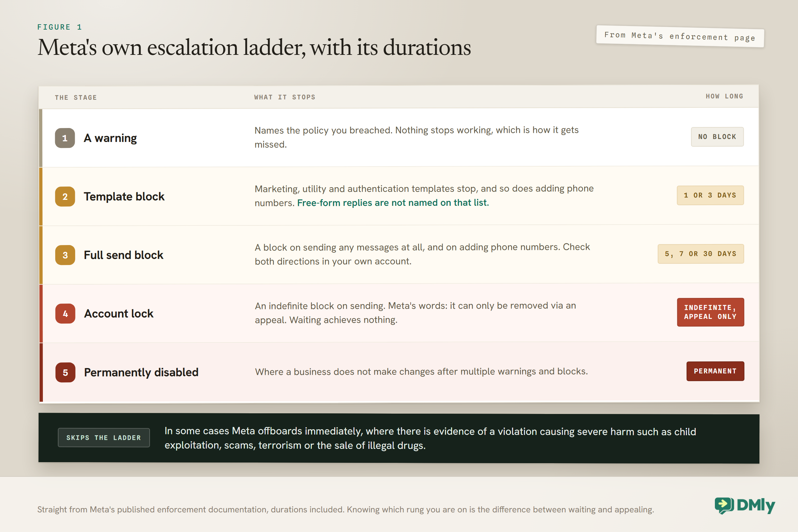798x532 pixels.
Task: Click the "FIGURE 1" label
Action: tap(60, 27)
